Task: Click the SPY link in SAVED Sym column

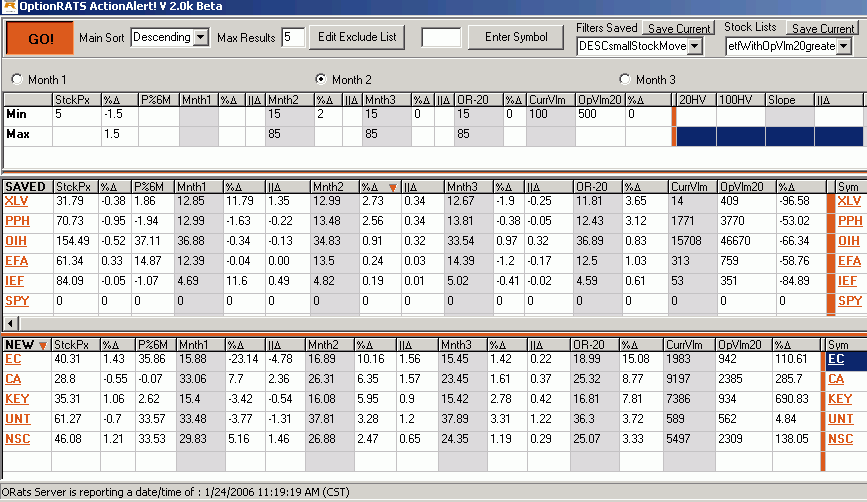Action: tap(850, 301)
